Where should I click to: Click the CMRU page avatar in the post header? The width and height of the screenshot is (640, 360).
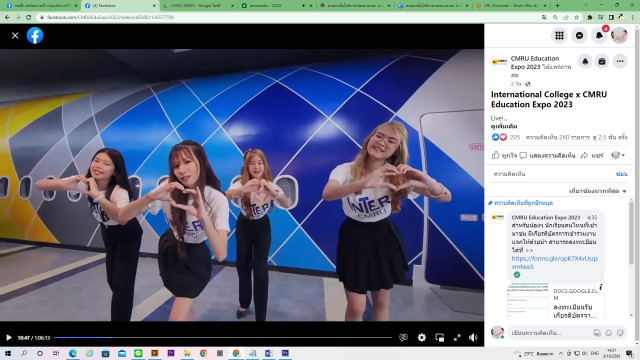pos(499,62)
